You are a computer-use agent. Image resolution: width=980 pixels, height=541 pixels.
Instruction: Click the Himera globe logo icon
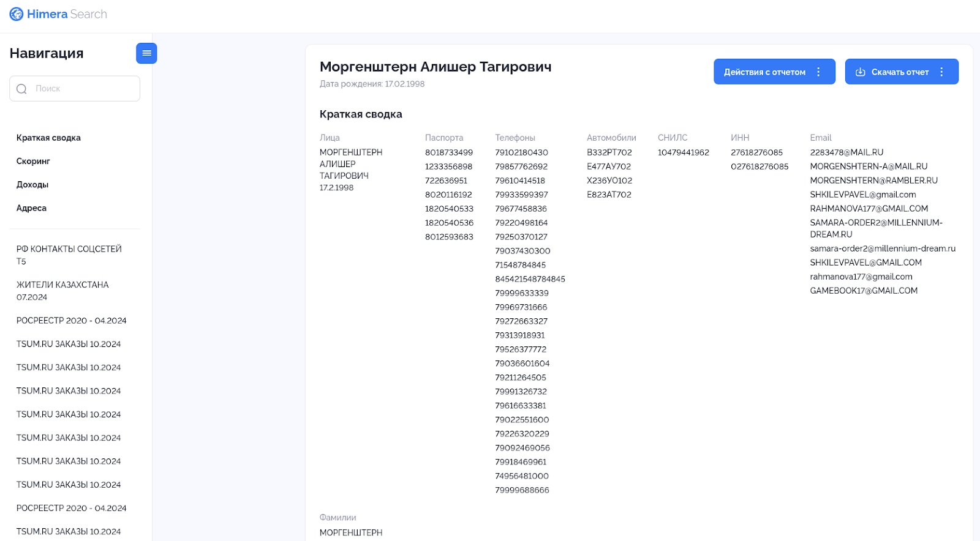click(x=17, y=14)
